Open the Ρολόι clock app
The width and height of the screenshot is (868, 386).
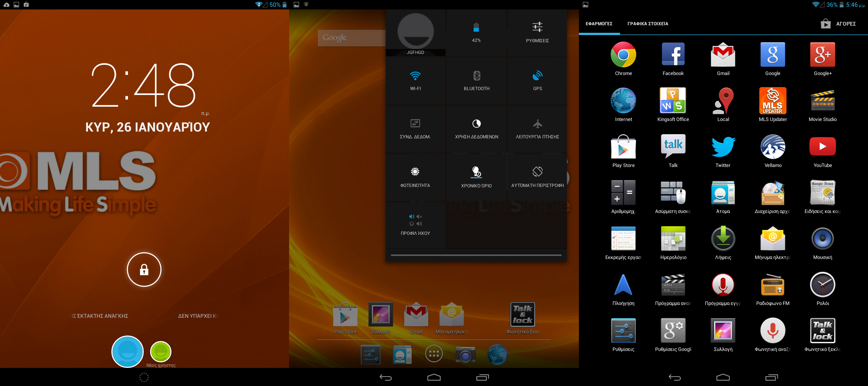tap(823, 285)
